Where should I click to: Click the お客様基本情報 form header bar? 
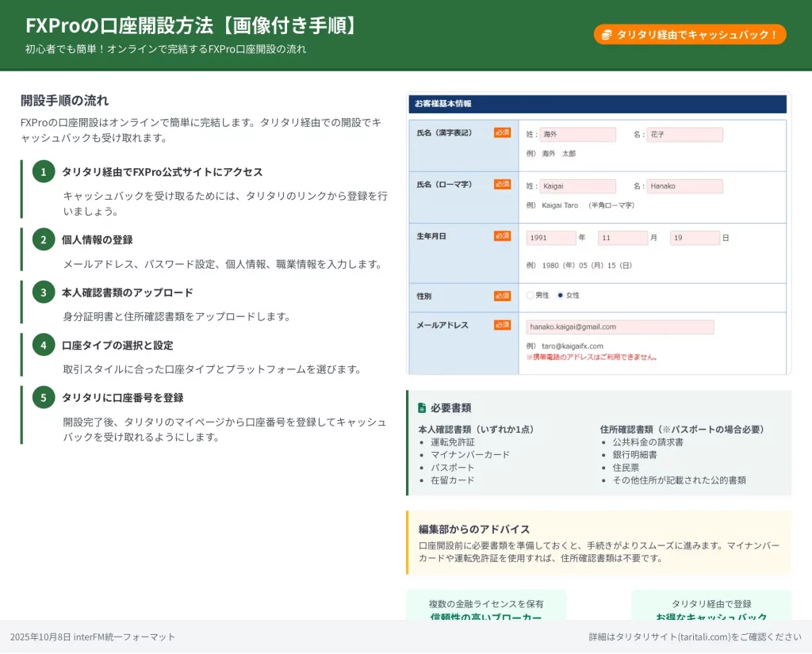[598, 104]
